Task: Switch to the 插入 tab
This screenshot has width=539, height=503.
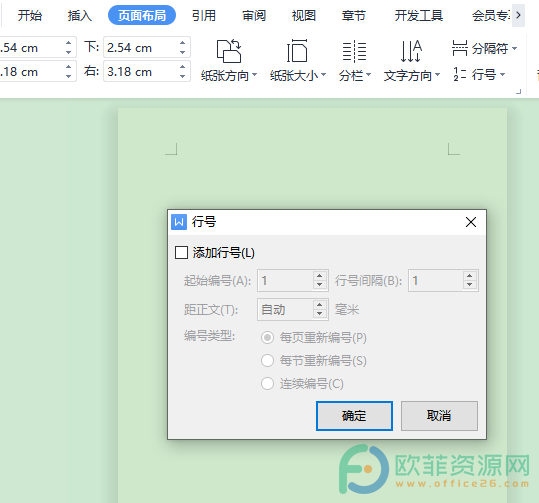Action: click(79, 15)
